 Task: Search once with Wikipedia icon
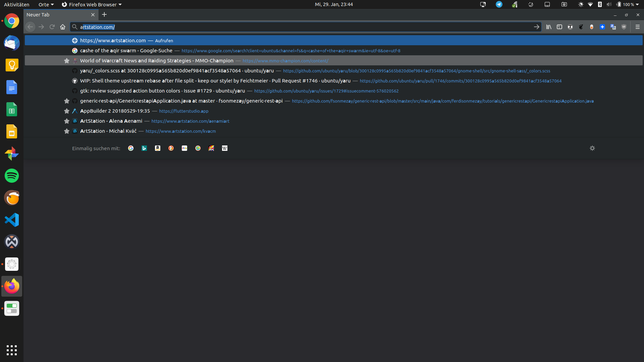click(x=225, y=148)
